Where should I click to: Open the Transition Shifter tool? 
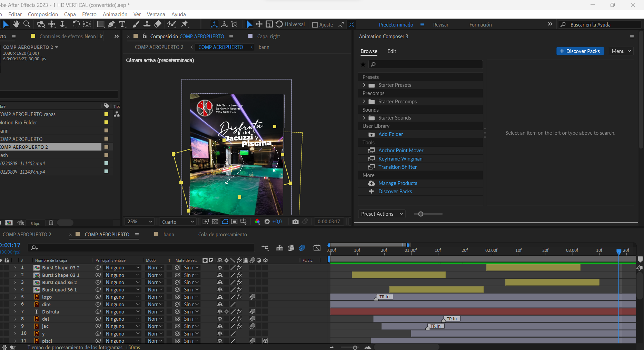[397, 167]
